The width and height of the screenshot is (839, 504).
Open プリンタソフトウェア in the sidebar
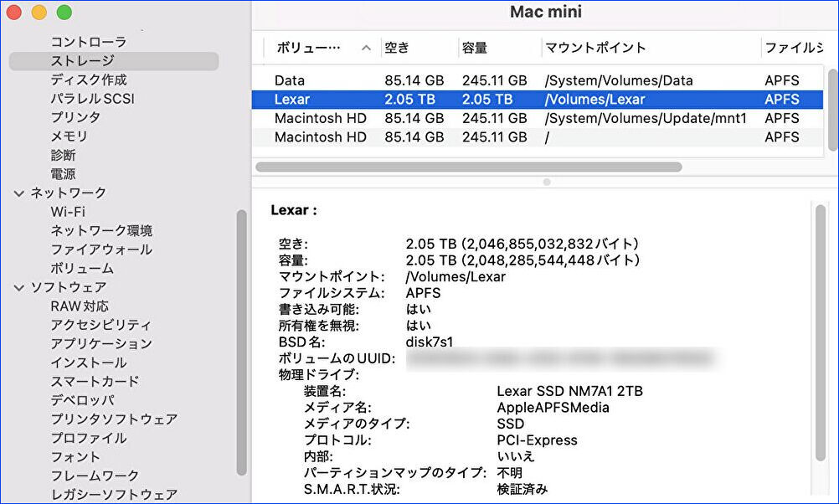click(x=114, y=419)
